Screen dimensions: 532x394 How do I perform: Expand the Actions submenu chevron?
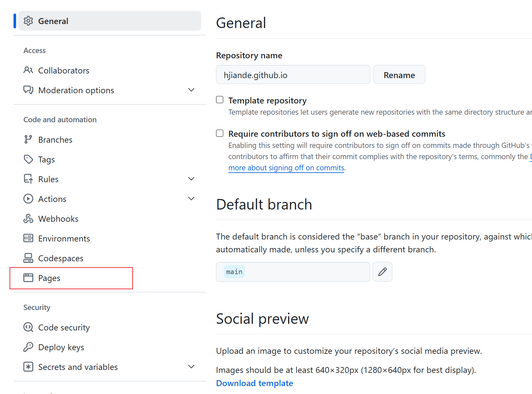coord(191,199)
